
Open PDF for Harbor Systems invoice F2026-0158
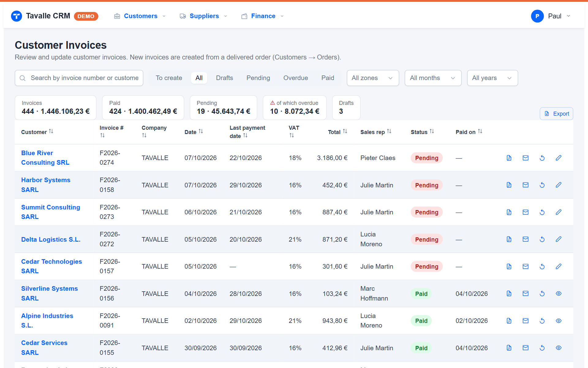(x=509, y=185)
